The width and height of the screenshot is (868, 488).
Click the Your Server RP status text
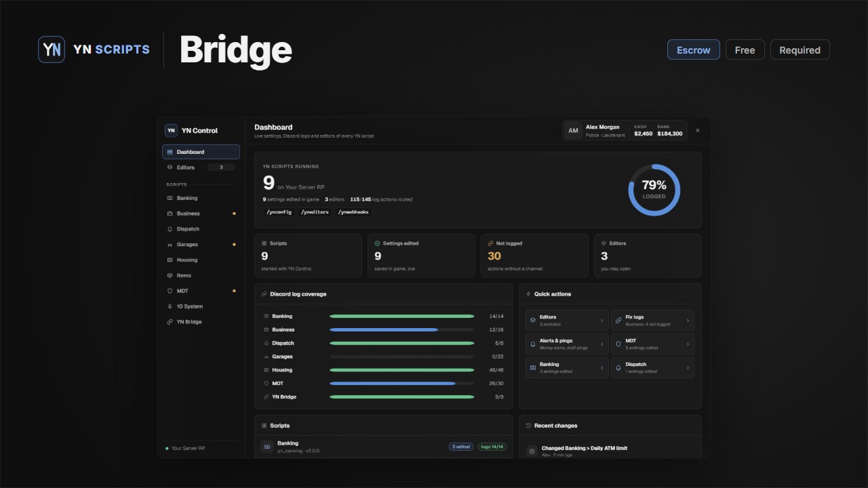coord(189,448)
